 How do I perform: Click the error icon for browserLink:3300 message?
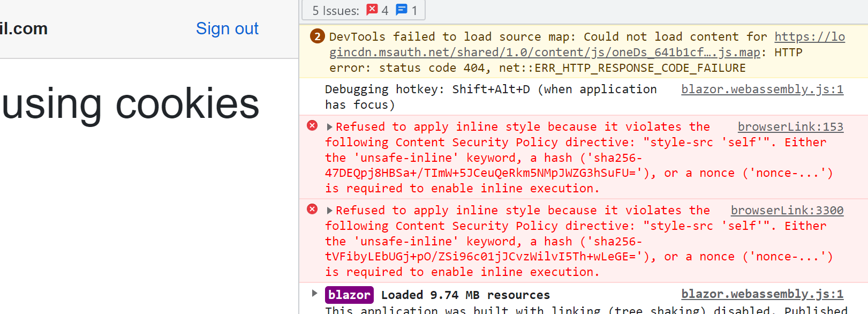[312, 209]
